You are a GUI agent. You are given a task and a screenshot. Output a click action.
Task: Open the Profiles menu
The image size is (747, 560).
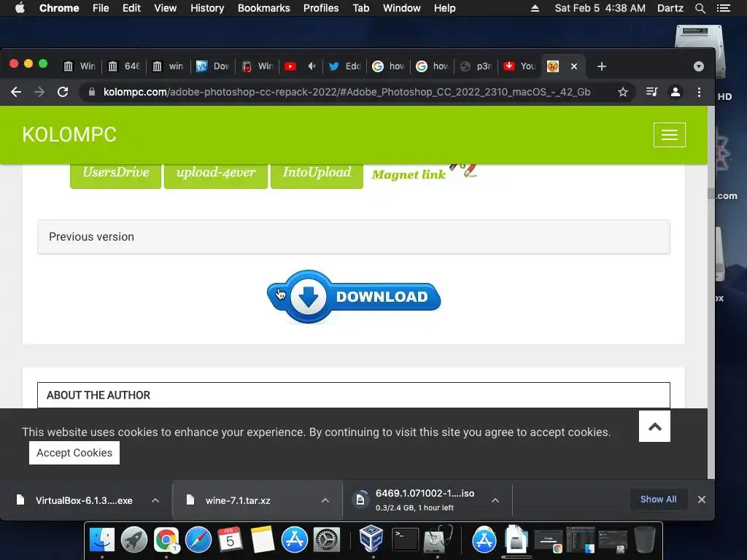coord(321,8)
